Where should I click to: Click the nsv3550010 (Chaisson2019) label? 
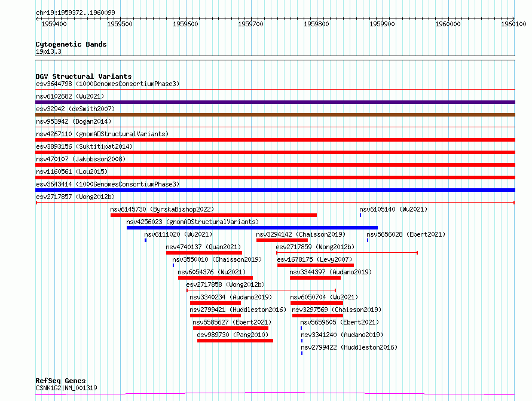pyautogui.click(x=217, y=259)
